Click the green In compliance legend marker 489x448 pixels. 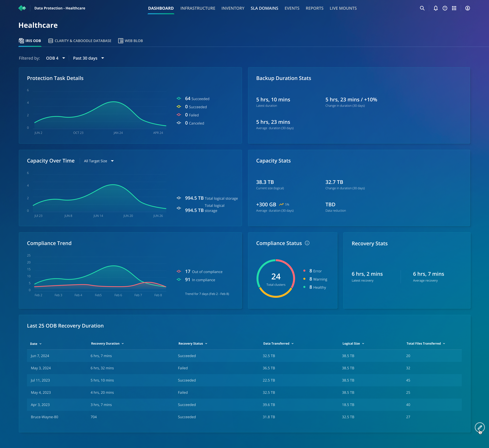point(179,279)
